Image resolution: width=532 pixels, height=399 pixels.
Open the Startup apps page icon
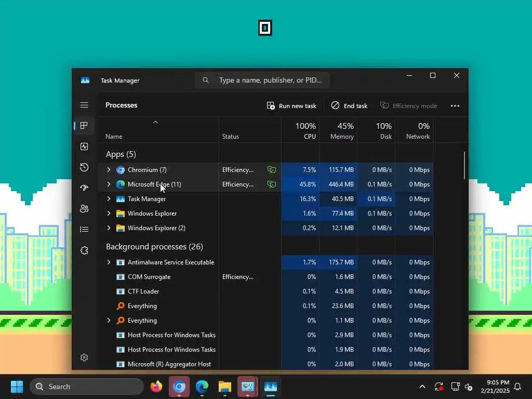pos(84,188)
